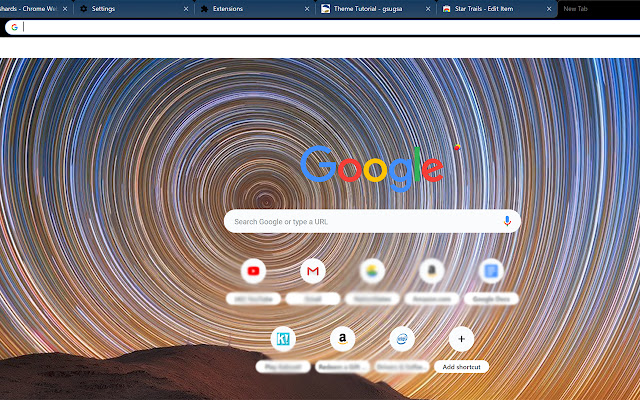The width and height of the screenshot is (640, 400).
Task: Open the Google Docs shortcut
Action: pyautogui.click(x=491, y=271)
